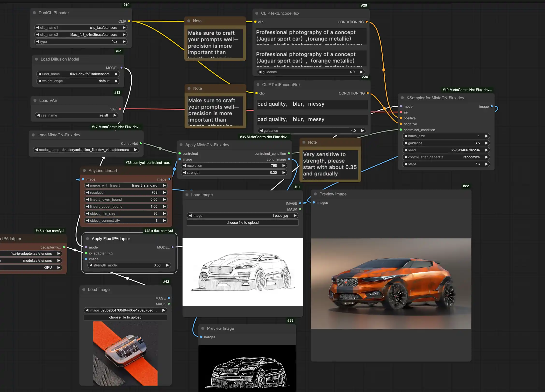Click the images input socket on lineart Preview Image
Image resolution: width=545 pixels, height=392 pixels.
point(201,337)
